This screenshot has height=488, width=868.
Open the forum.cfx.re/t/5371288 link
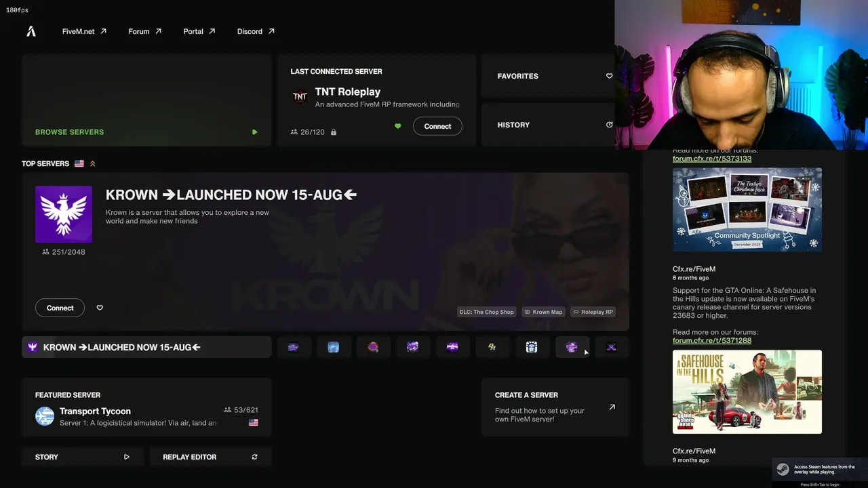click(712, 340)
